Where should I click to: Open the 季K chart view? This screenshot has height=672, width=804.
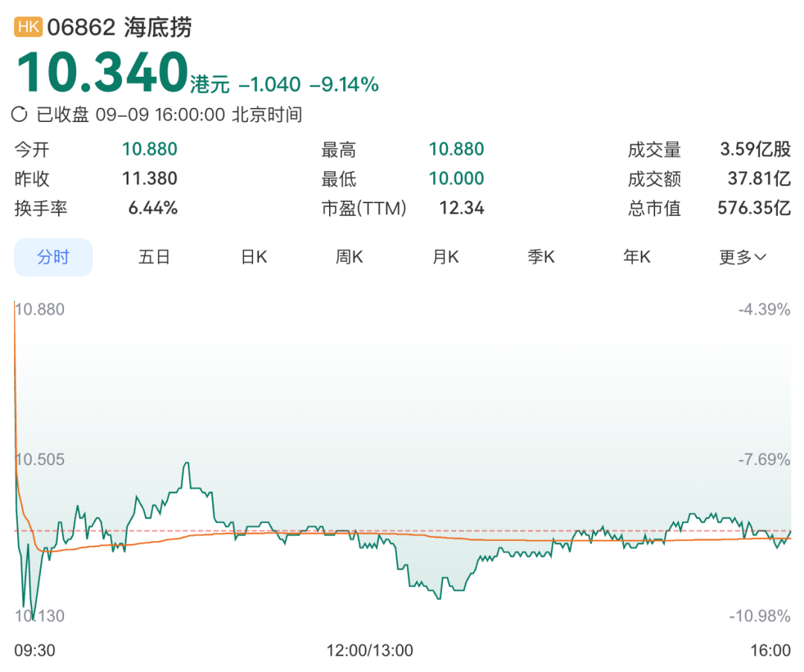[x=541, y=257]
